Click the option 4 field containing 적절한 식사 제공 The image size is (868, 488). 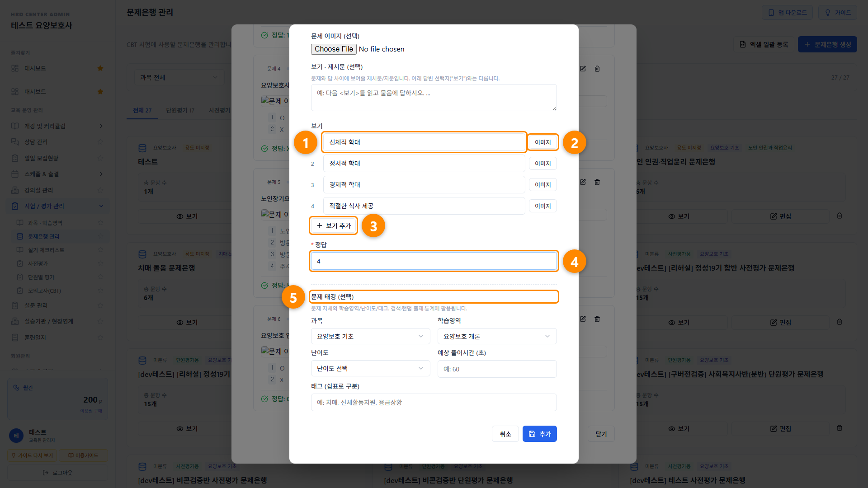coord(424,206)
